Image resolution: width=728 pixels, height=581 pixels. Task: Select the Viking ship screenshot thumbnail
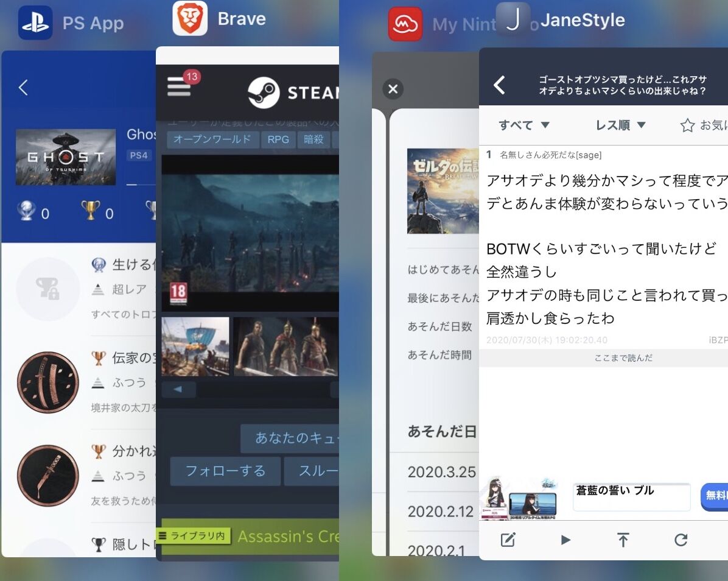coord(195,347)
